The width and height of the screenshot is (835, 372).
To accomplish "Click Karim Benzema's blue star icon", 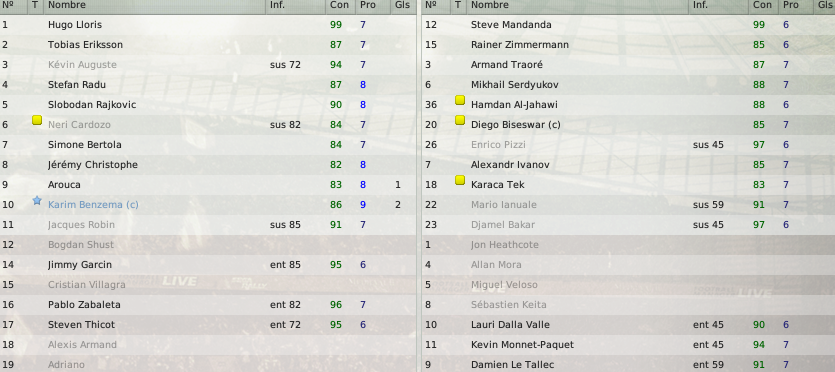I will pos(37,201).
